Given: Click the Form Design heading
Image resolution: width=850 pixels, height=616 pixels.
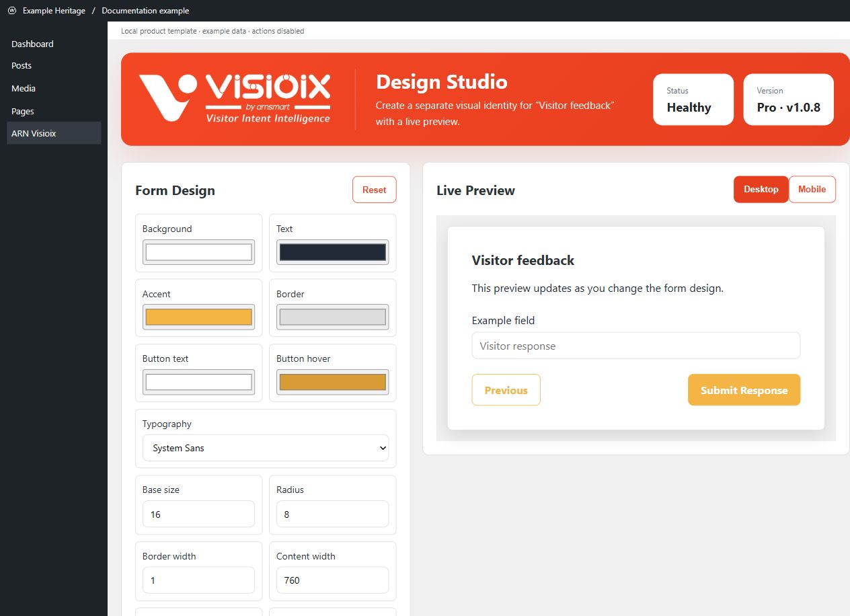Looking at the screenshot, I should (175, 190).
